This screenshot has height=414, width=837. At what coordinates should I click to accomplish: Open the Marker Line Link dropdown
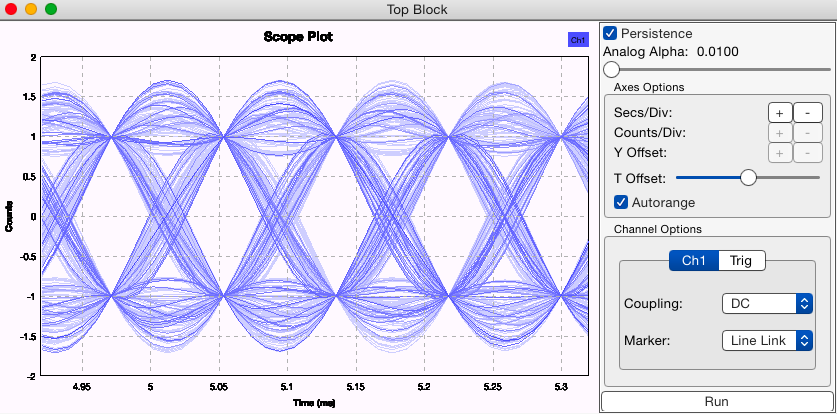pyautogui.click(x=767, y=340)
